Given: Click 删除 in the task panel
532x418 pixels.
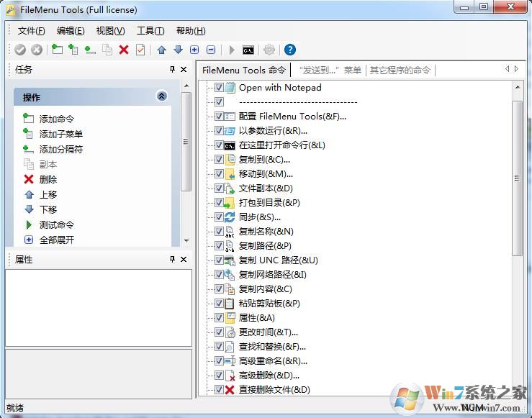Looking at the screenshot, I should pyautogui.click(x=48, y=179).
